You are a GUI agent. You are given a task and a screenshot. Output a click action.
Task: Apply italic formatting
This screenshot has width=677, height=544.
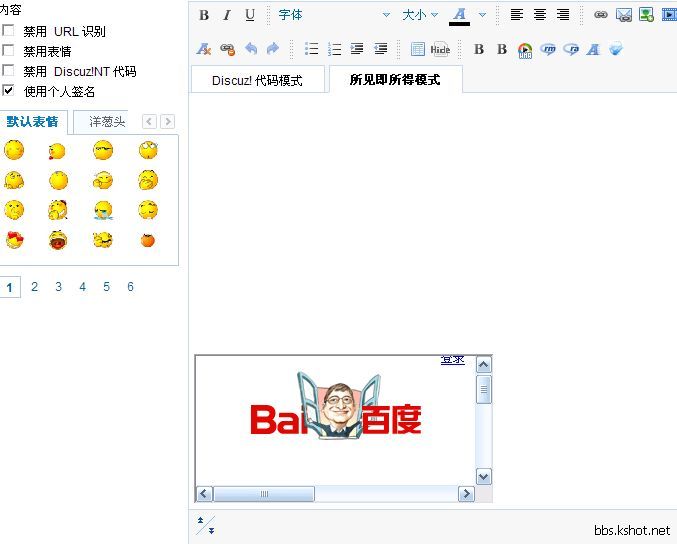[x=226, y=15]
